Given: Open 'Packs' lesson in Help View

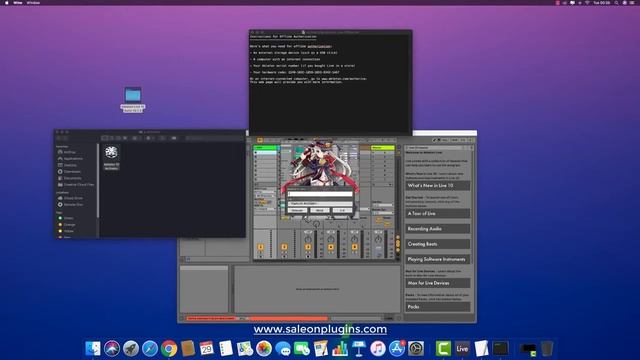Looking at the screenshot, I should click(x=438, y=307).
